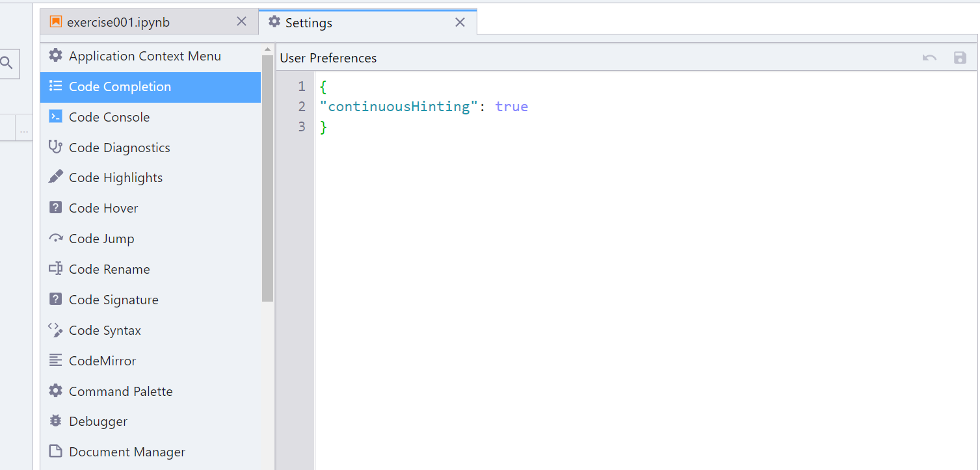980x470 pixels.
Task: Click the Document Manager file icon
Action: [55, 451]
